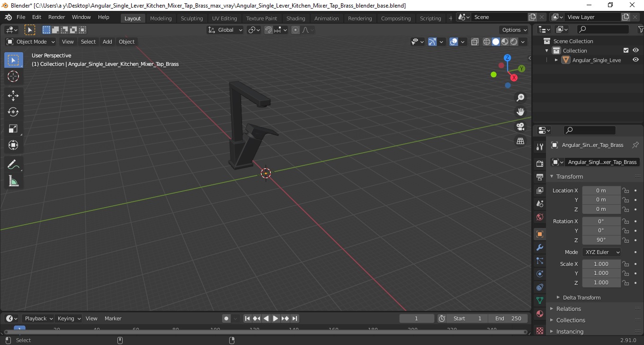Open the Options dropdown

coord(515,30)
